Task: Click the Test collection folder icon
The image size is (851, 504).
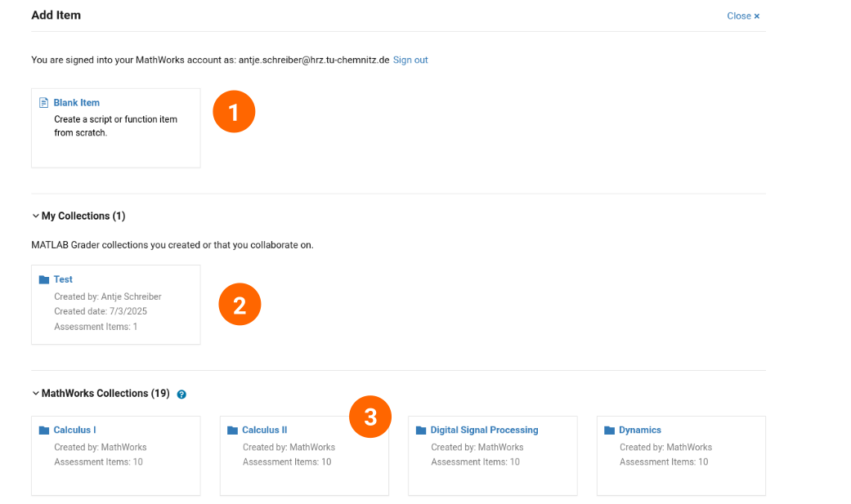Action: [44, 280]
